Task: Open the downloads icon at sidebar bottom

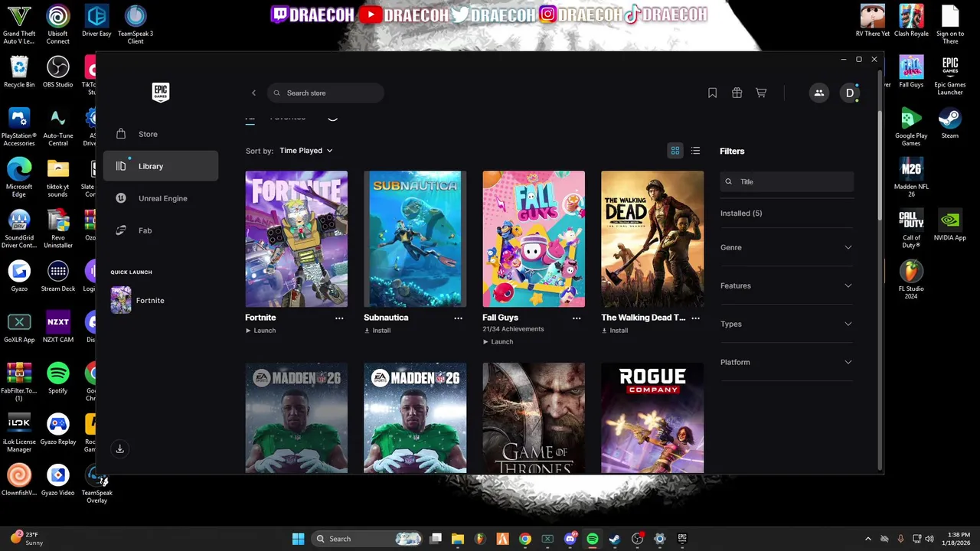Action: click(119, 449)
